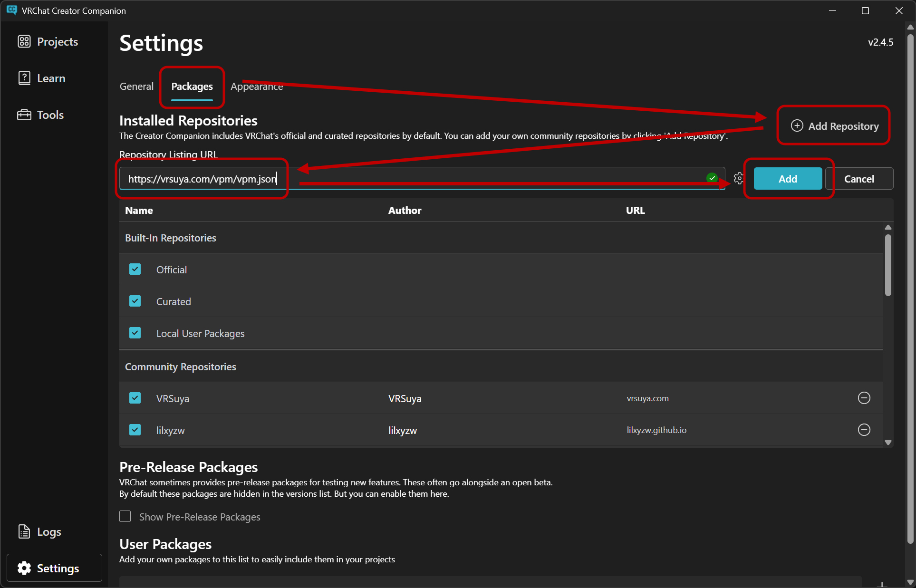Viewport: 916px width, 588px height.
Task: Maximize the Creator Companion window
Action: 865,10
